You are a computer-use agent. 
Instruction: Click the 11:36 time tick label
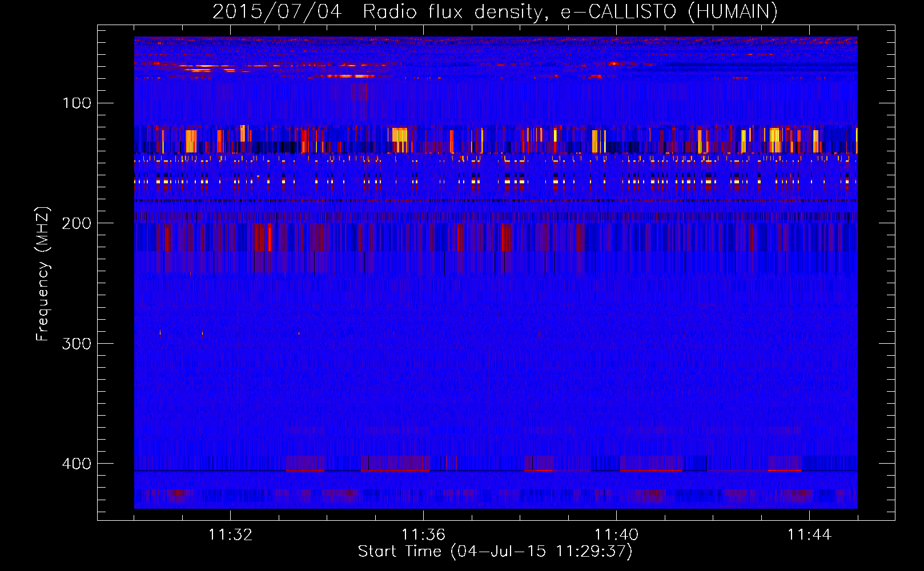click(x=423, y=534)
